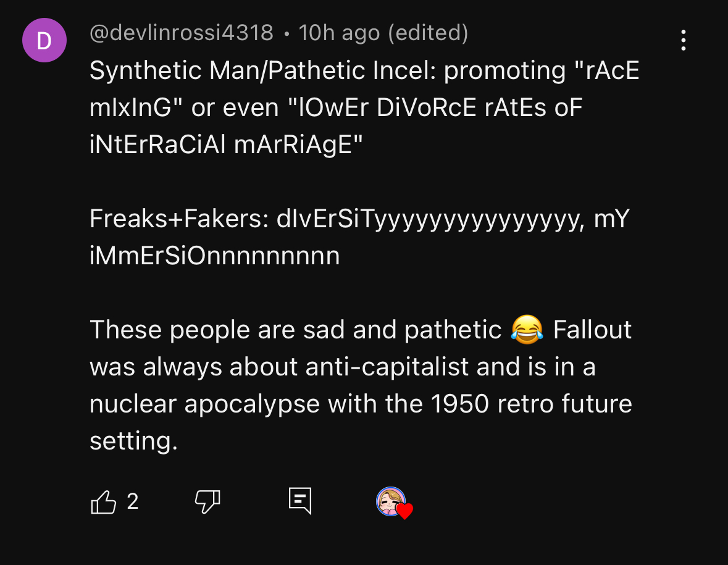Click the laughing-crying emoji in comment

(527, 330)
